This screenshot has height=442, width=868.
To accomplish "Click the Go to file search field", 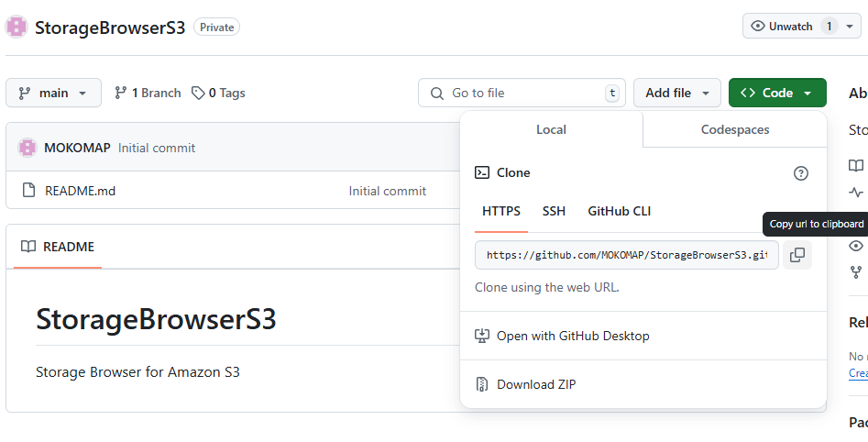I will [x=522, y=93].
